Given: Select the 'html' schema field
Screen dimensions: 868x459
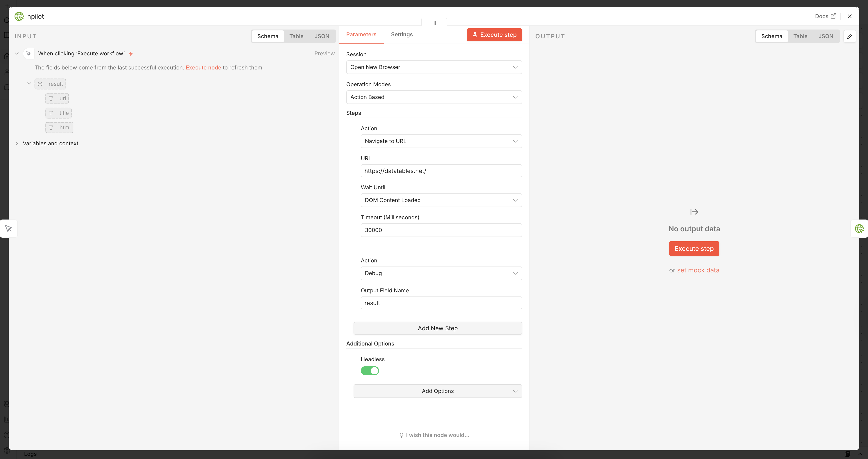Looking at the screenshot, I should click(59, 128).
